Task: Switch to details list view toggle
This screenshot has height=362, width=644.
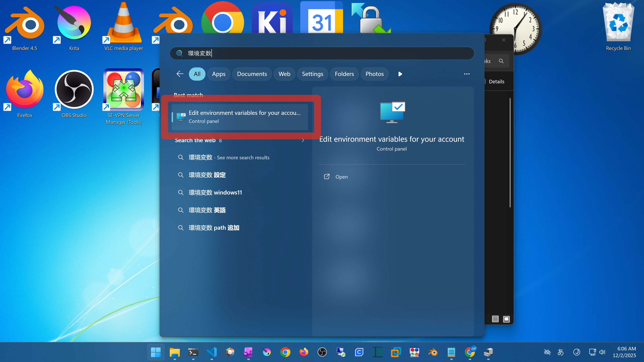Action: [x=495, y=319]
